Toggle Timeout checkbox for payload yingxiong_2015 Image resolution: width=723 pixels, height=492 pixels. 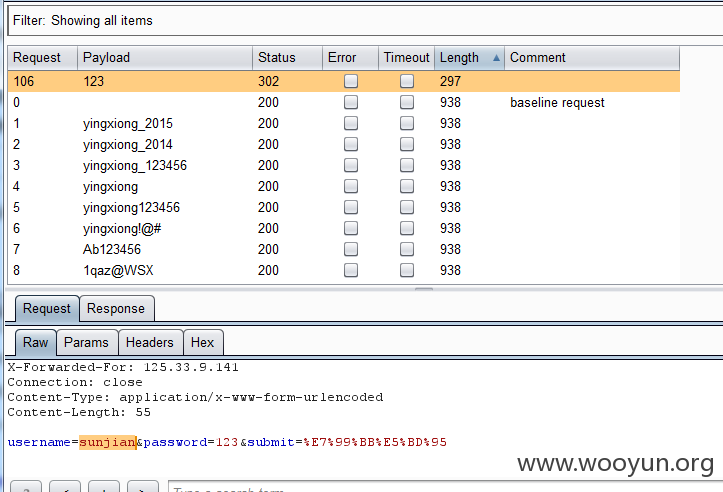click(x=407, y=123)
